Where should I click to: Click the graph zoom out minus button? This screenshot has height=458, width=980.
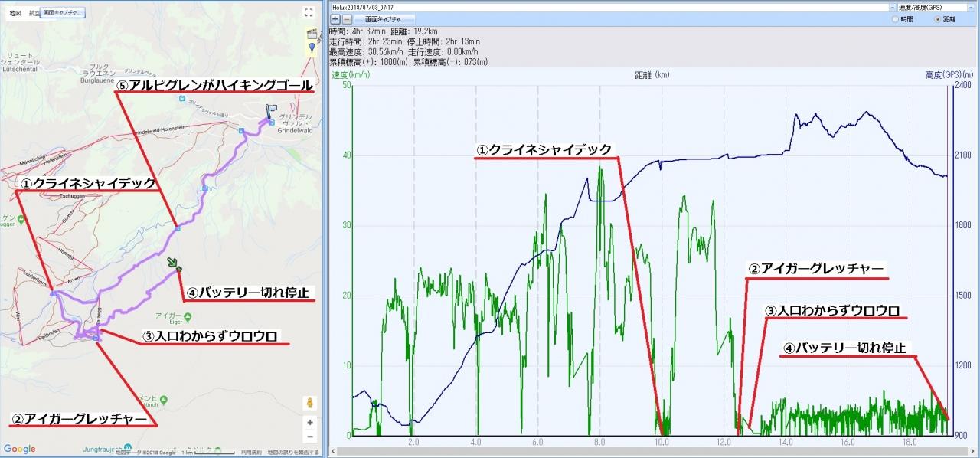pos(347,18)
